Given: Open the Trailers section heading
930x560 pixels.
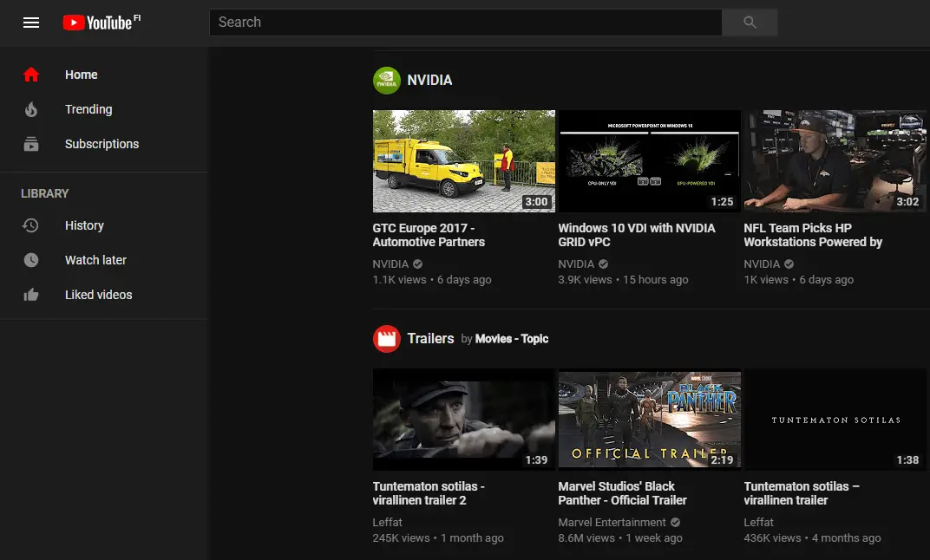Looking at the screenshot, I should click(x=430, y=338).
